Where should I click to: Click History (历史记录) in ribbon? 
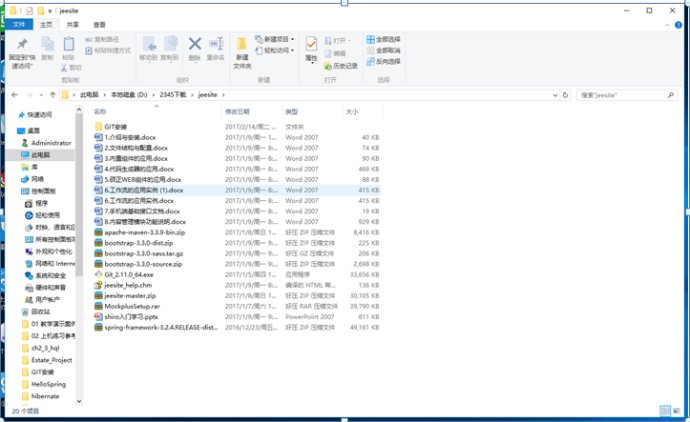[x=341, y=66]
